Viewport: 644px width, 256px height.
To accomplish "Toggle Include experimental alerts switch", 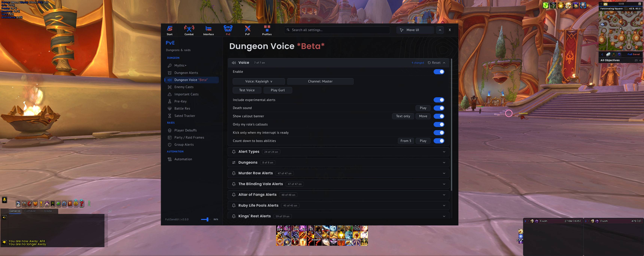I will 439,100.
